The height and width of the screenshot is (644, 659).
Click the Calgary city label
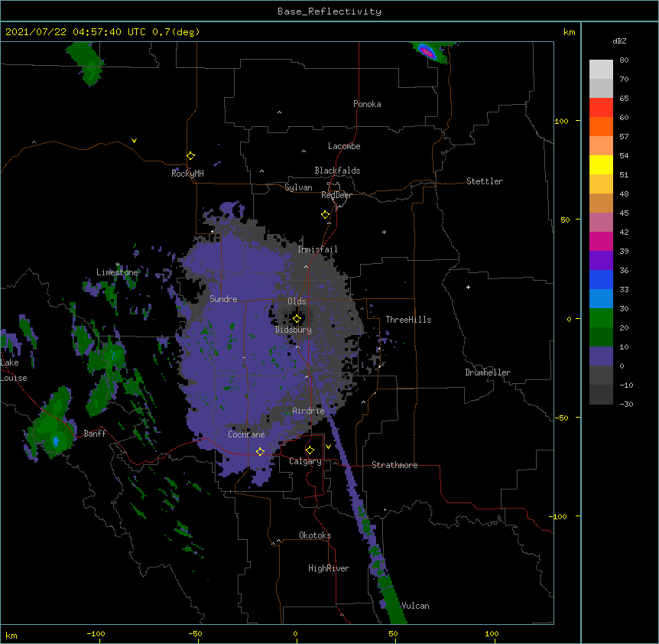tap(306, 461)
